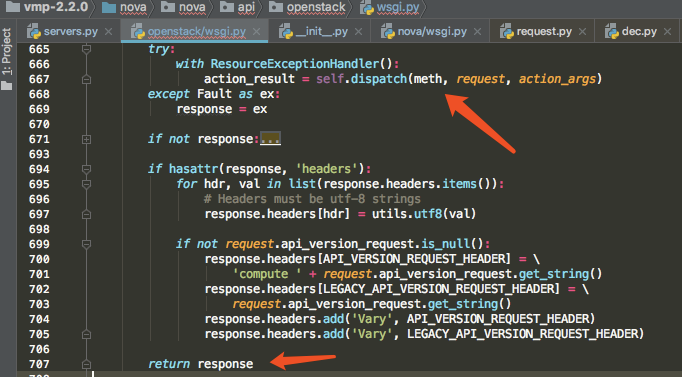
Task: Click 'ResourceExceptionHandler' in the code
Action: point(295,64)
